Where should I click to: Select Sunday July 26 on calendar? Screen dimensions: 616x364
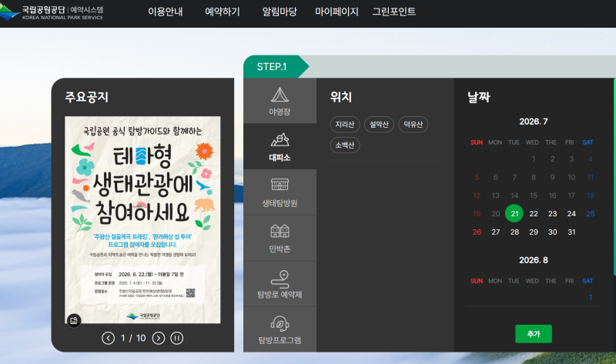477,232
